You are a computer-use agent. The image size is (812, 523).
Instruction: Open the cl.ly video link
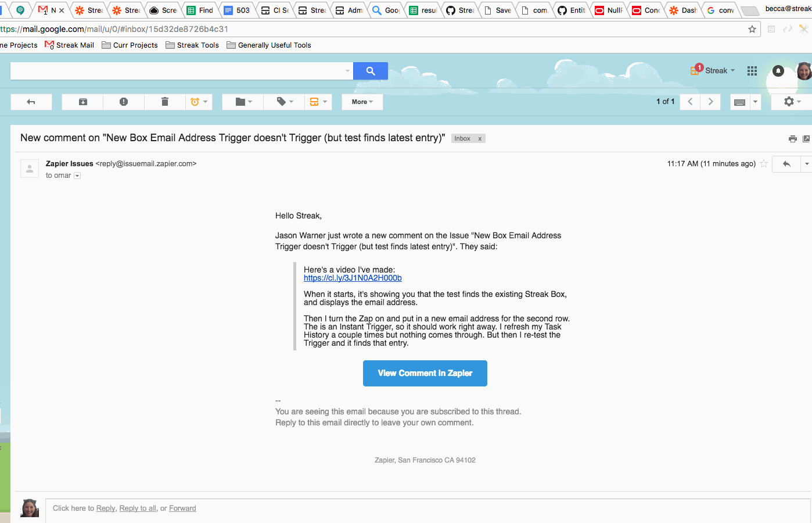(x=353, y=278)
